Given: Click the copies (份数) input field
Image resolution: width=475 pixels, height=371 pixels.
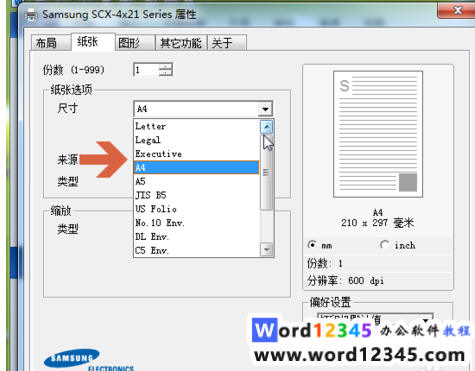Looking at the screenshot, I should [x=146, y=70].
